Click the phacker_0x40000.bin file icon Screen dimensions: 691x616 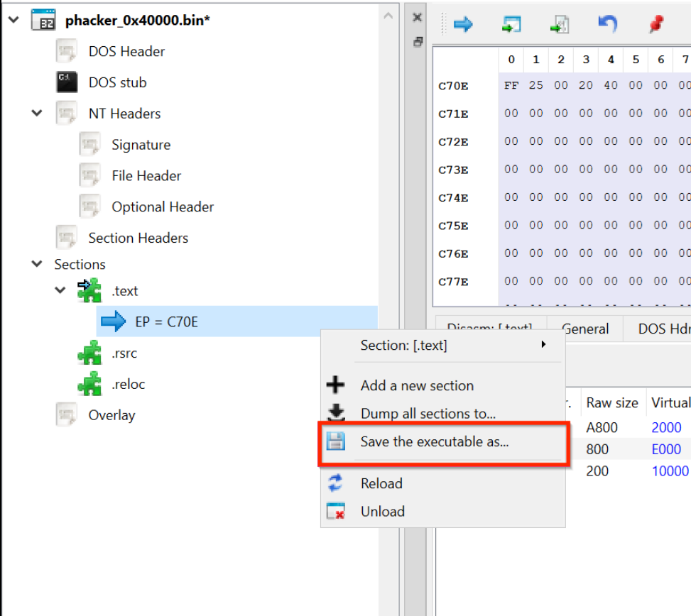[x=43, y=20]
